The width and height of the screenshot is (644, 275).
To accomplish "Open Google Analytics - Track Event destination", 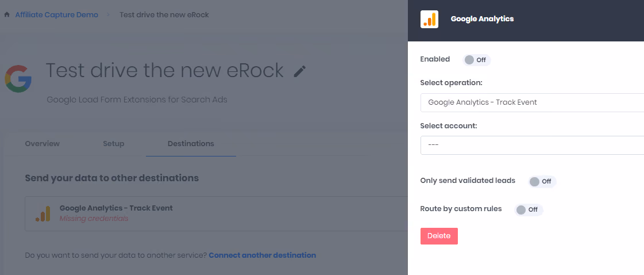I will (216, 214).
